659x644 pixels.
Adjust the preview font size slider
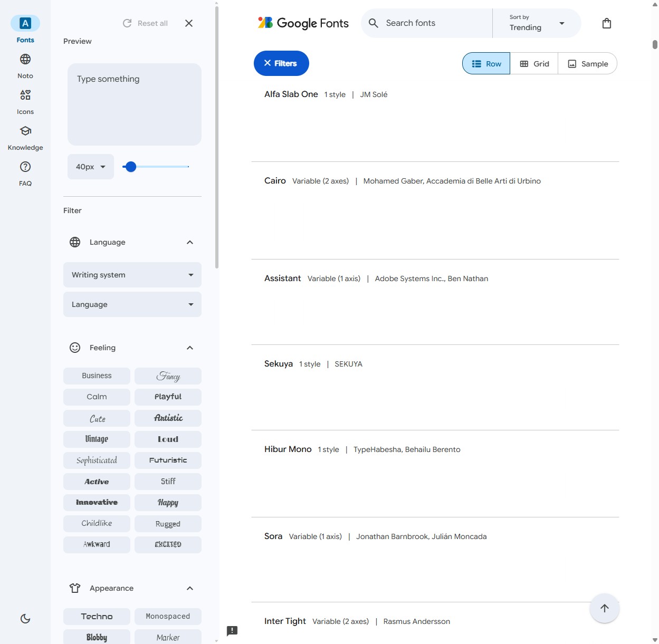[x=156, y=167]
